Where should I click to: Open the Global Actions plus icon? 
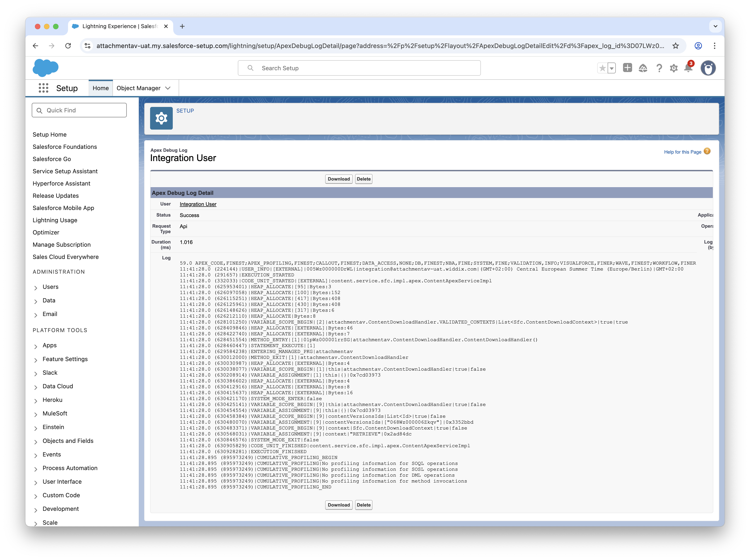[627, 68]
